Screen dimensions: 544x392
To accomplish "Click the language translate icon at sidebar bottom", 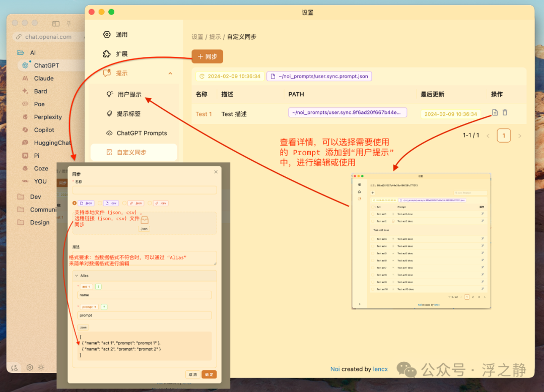I will click(x=15, y=368).
